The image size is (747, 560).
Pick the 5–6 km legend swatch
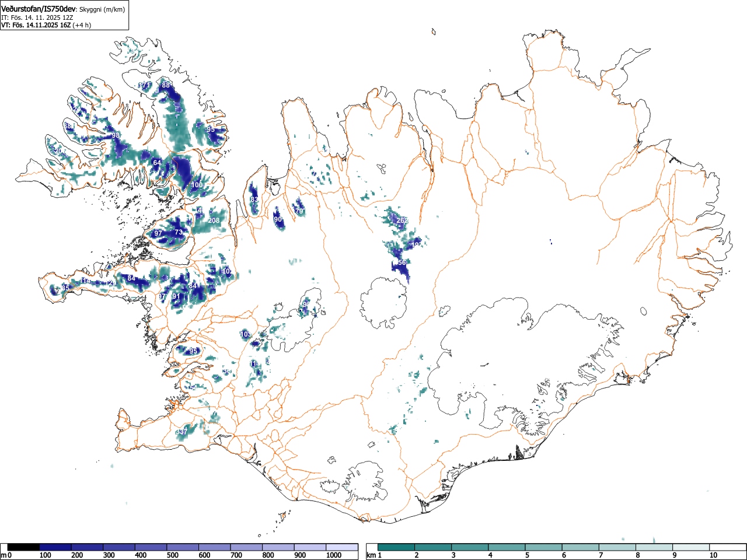[544, 547]
